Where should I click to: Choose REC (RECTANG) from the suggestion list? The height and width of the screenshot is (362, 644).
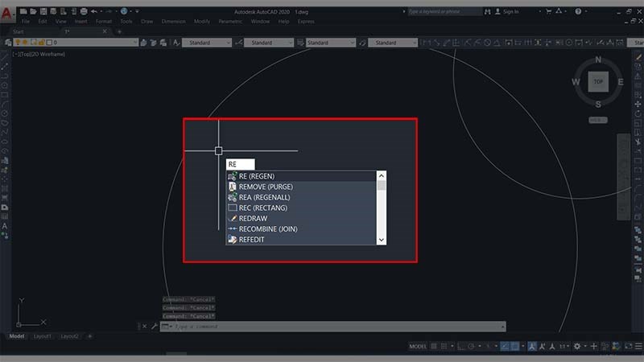click(262, 208)
